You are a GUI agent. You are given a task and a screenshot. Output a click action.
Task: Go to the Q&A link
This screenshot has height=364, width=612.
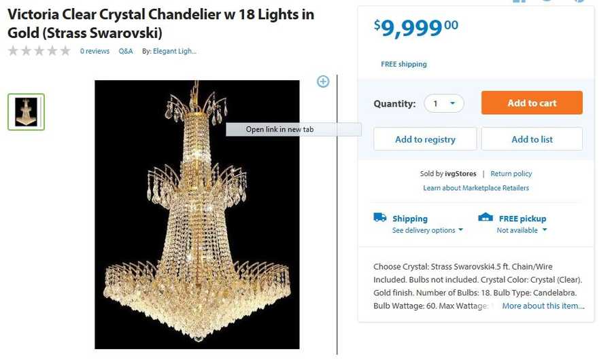click(x=126, y=51)
